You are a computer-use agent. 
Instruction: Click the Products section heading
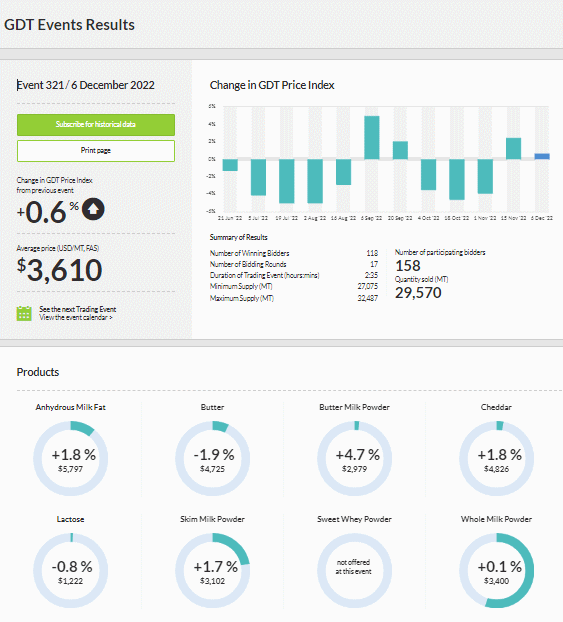coord(38,372)
